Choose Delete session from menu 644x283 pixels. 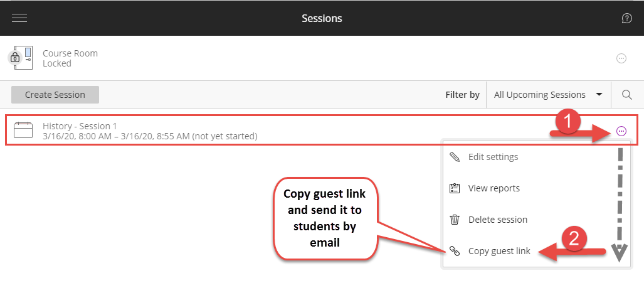click(497, 220)
